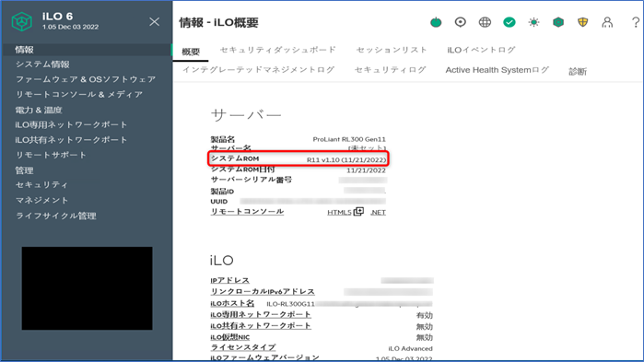Switch to iLOイベントログ tab

481,50
